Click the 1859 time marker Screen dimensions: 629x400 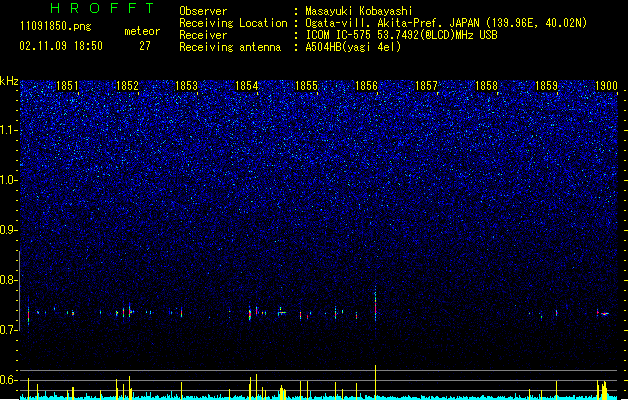(546, 85)
